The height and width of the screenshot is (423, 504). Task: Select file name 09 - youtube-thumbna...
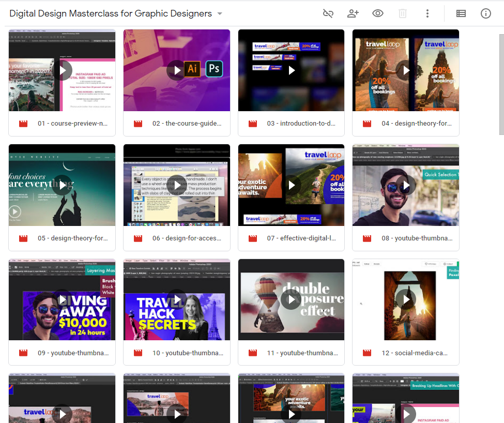click(x=73, y=353)
